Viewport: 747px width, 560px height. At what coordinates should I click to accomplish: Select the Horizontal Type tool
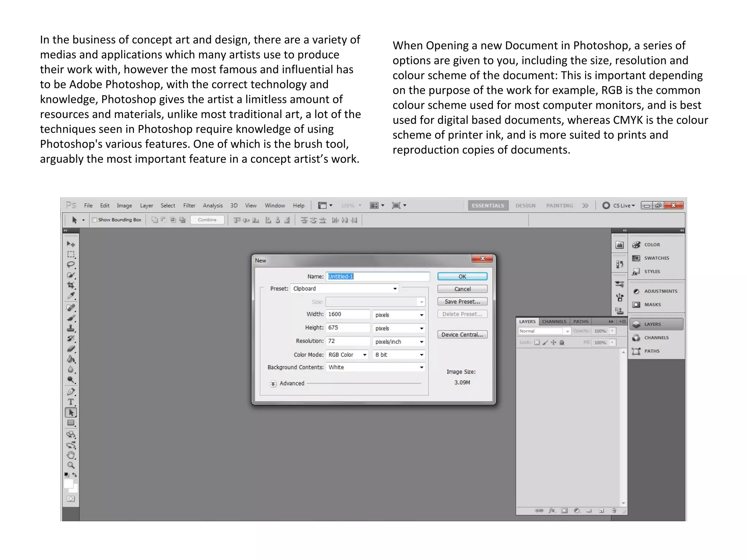71,402
